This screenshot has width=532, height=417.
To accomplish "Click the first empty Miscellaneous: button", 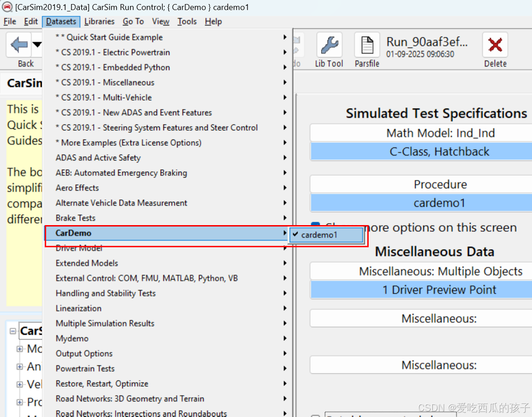I will coord(421,318).
